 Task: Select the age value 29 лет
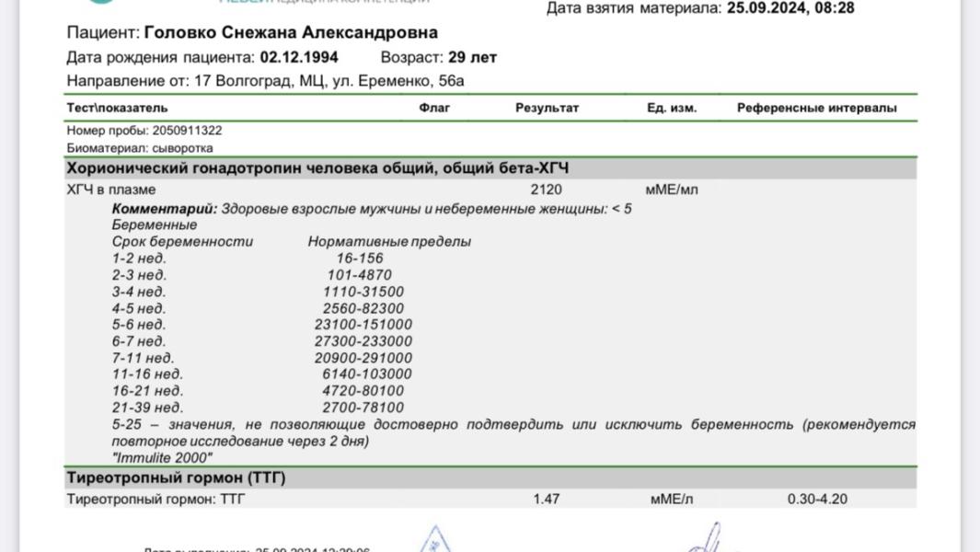point(472,58)
